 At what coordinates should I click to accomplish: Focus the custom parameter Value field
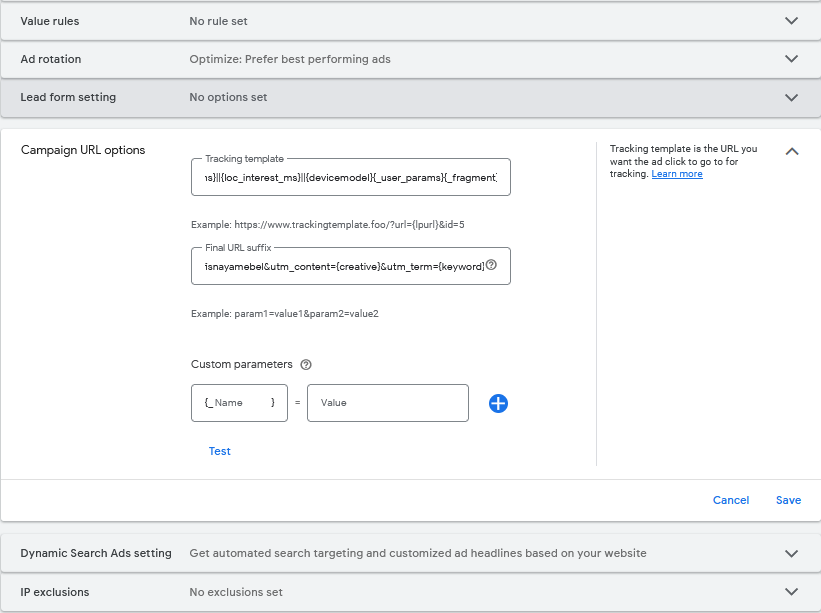pos(387,403)
